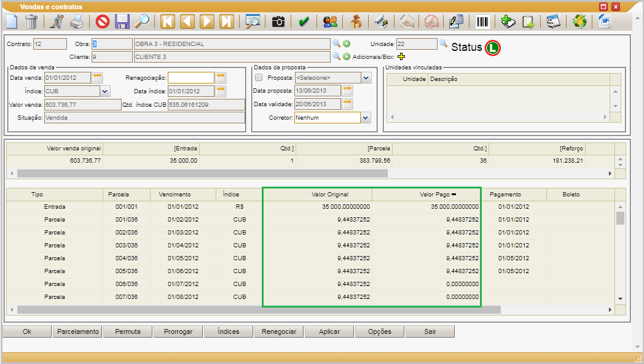Click the Ok button
This screenshot has height=364, width=644.
(27, 331)
